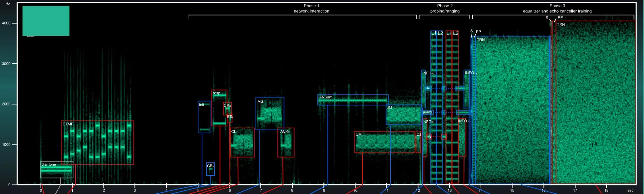Click the solid green rectangle in top-left
Image resolution: width=644 pixels, height=194 pixels.
pos(46,21)
